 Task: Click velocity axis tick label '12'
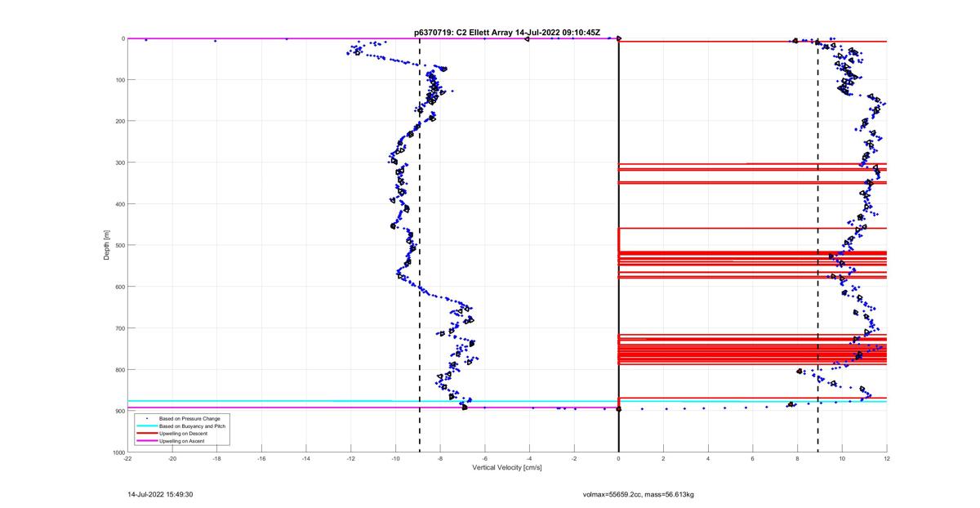point(886,459)
